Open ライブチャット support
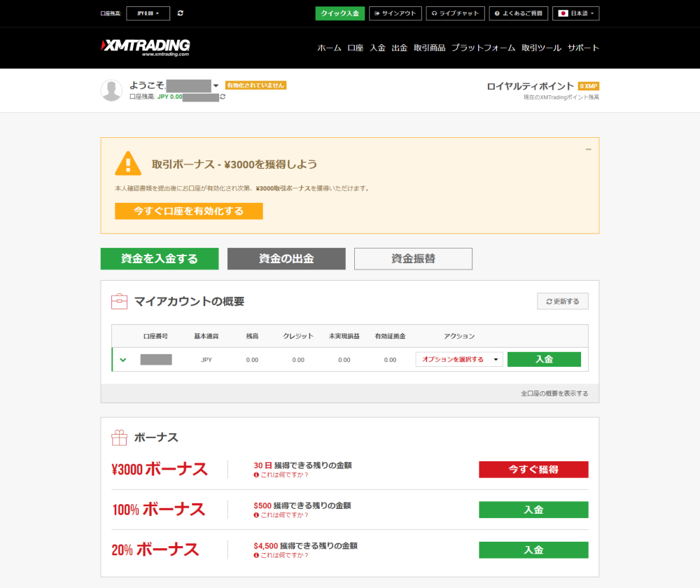Screen dimensions: 700x588 point(456,13)
